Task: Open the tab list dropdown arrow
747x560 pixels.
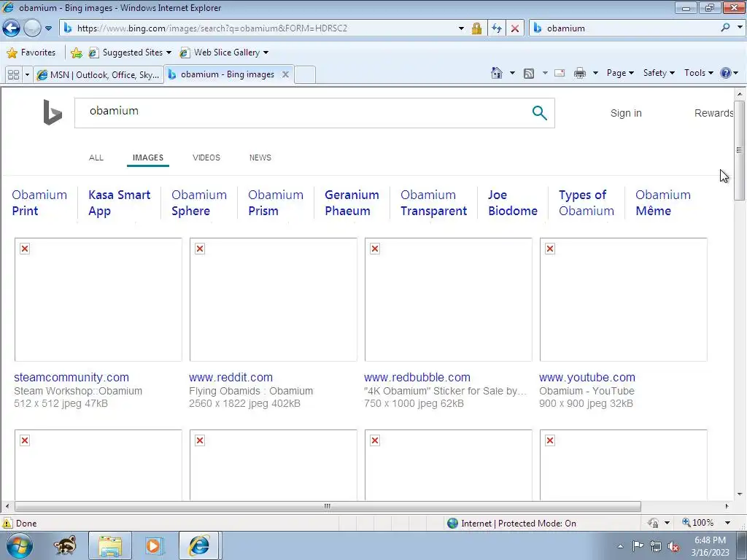Action: 27,75
